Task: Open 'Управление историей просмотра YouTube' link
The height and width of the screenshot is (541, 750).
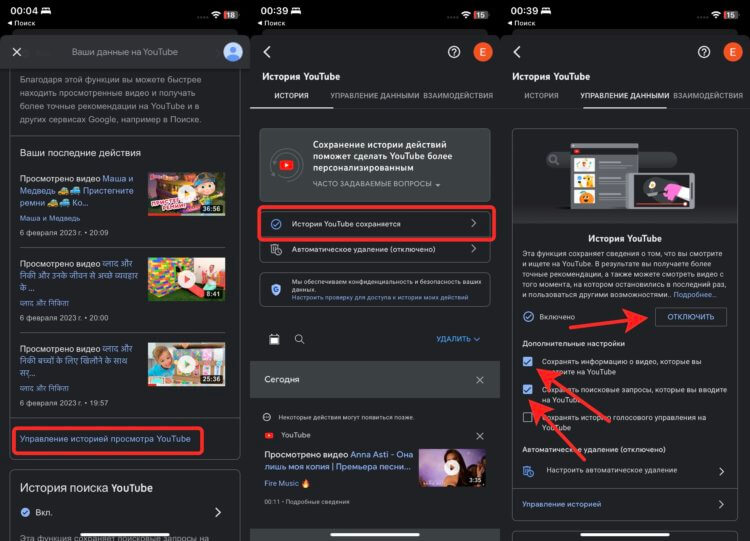Action: tap(105, 439)
